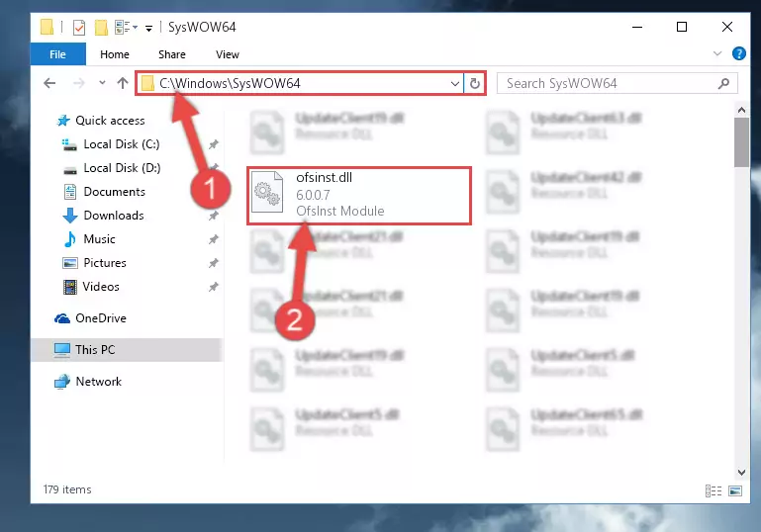Viewport: 761px width, 532px height.
Task: Select the ofsinst.dll file
Action: (x=359, y=196)
